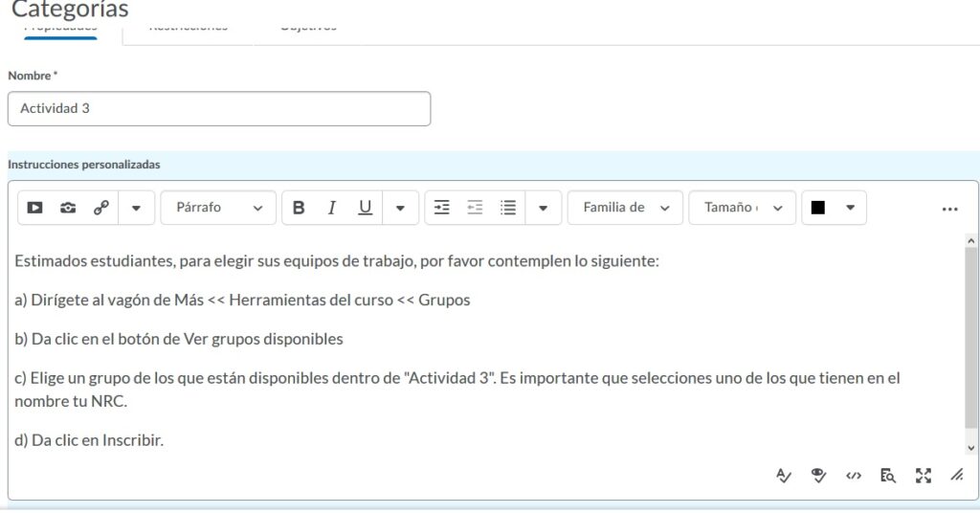Click the Nombre field containing Actividad 3
The height and width of the screenshot is (513, 980).
pyautogui.click(x=219, y=109)
